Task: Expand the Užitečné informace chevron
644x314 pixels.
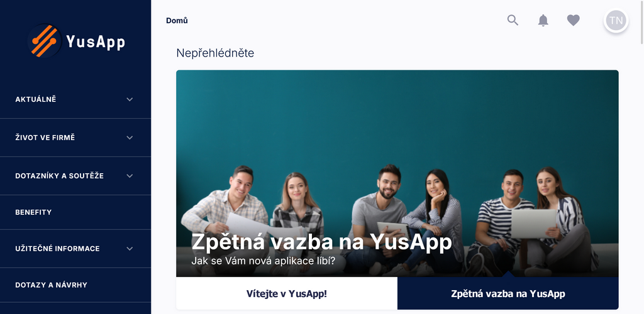Action: (x=130, y=249)
